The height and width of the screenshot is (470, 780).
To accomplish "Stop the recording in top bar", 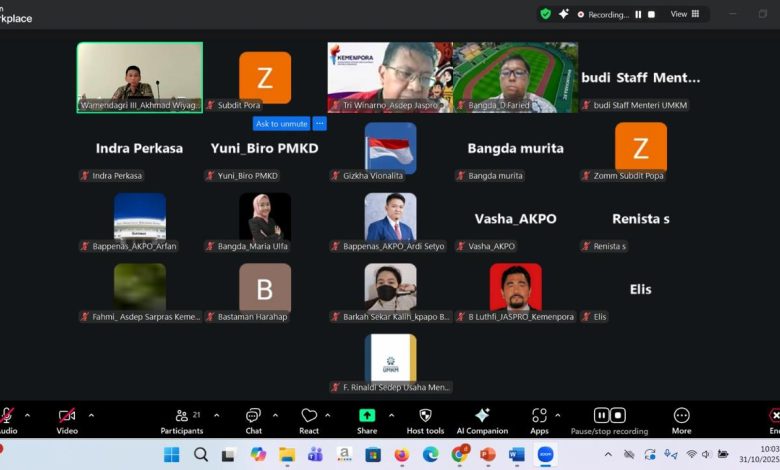I will [651, 14].
